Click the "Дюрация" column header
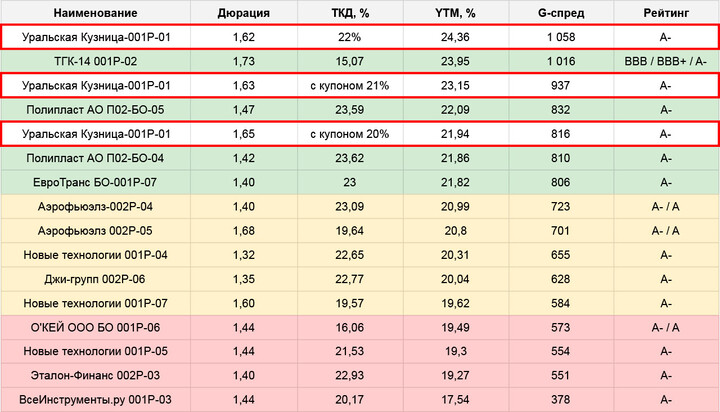The image size is (720, 412). click(243, 13)
